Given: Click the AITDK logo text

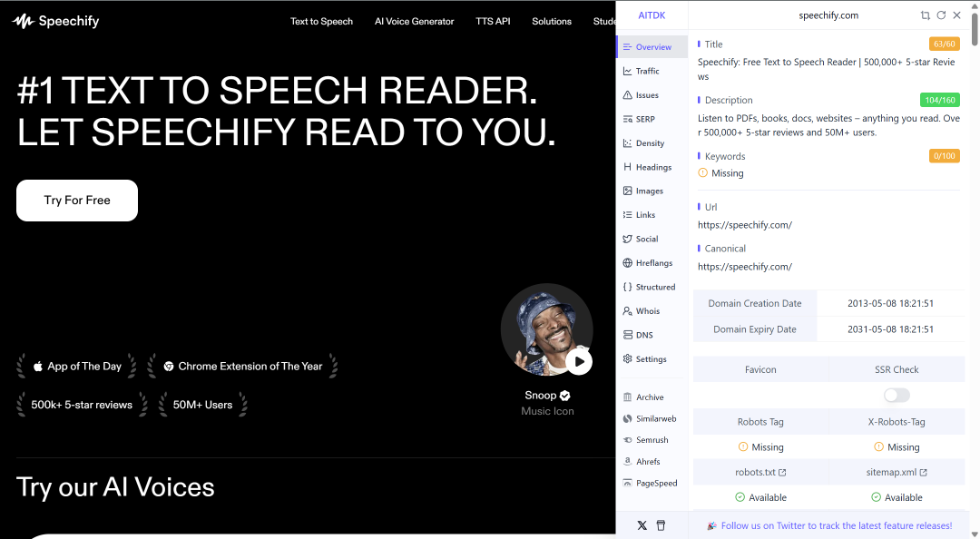Looking at the screenshot, I should point(652,15).
